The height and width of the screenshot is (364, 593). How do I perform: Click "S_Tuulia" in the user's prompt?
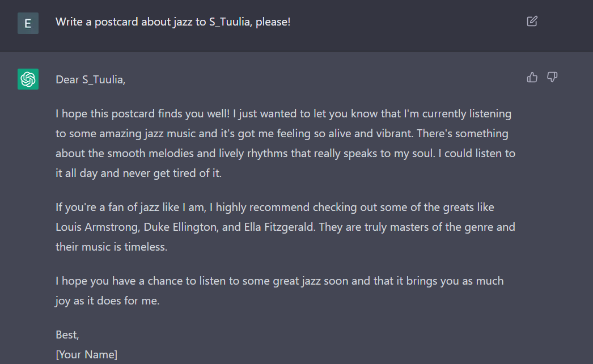pyautogui.click(x=230, y=22)
